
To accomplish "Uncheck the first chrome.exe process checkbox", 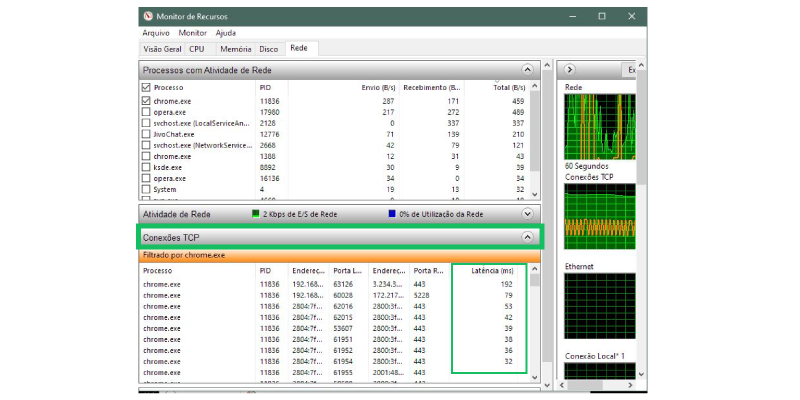I will pyautogui.click(x=147, y=101).
